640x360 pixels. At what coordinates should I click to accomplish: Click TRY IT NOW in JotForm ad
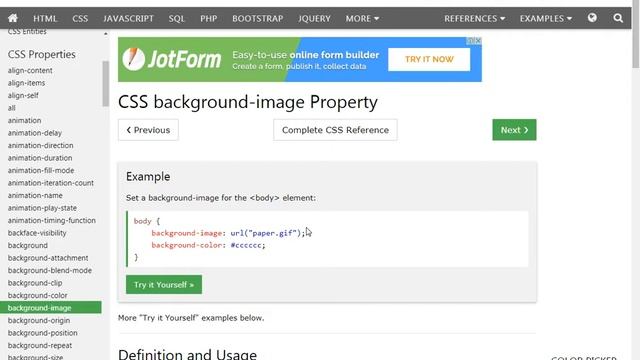point(429,60)
